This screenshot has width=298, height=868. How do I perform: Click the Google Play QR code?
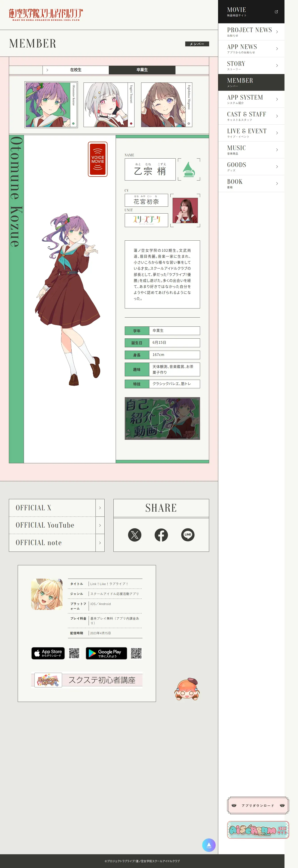click(136, 653)
